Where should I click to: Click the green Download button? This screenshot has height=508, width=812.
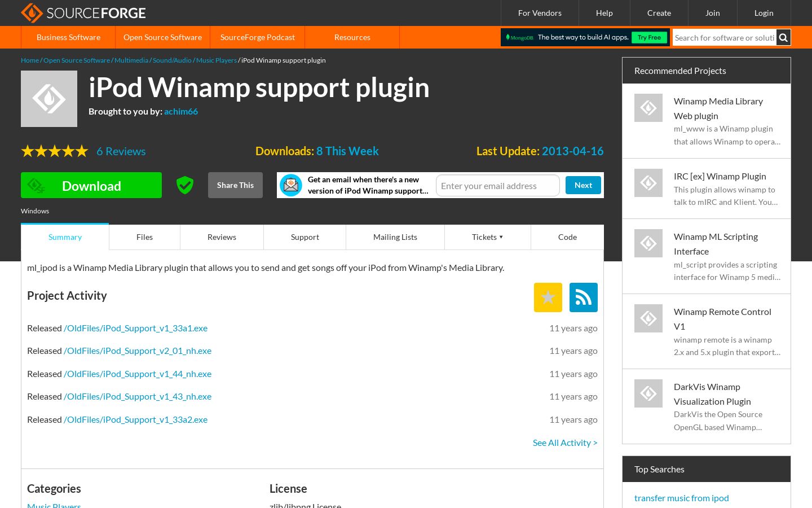pyautogui.click(x=91, y=185)
